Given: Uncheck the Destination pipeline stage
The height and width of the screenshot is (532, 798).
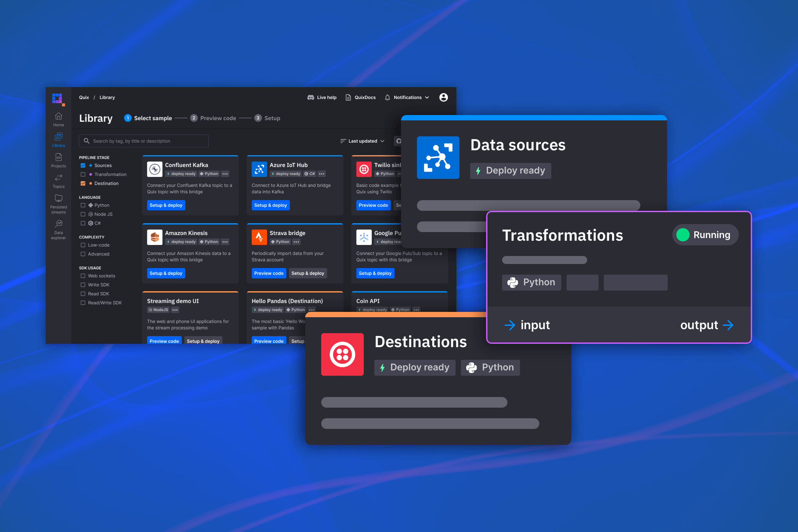Looking at the screenshot, I should (83, 183).
